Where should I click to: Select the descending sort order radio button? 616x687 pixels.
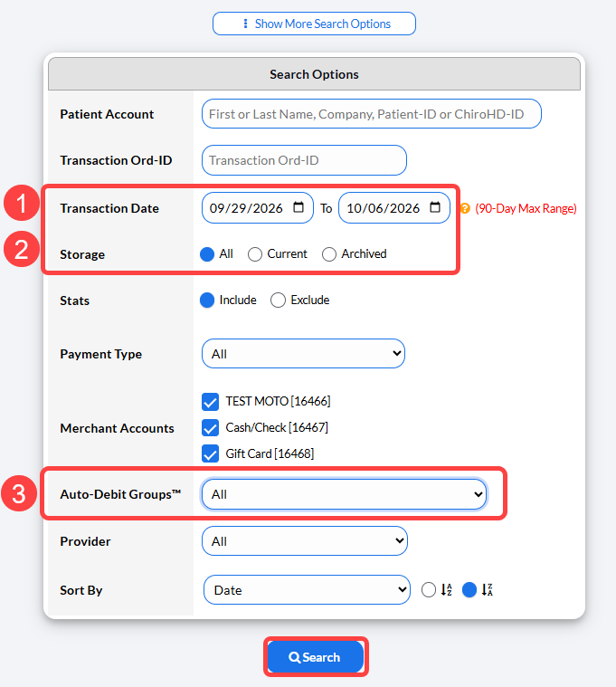tap(469, 590)
